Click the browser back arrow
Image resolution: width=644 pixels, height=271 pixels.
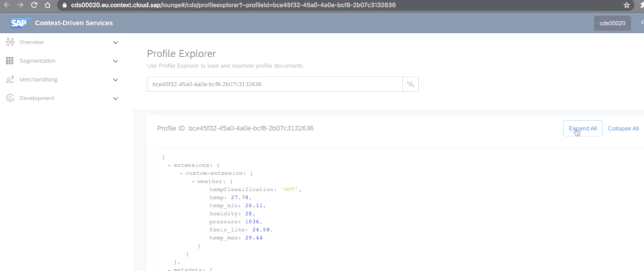tap(7, 5)
